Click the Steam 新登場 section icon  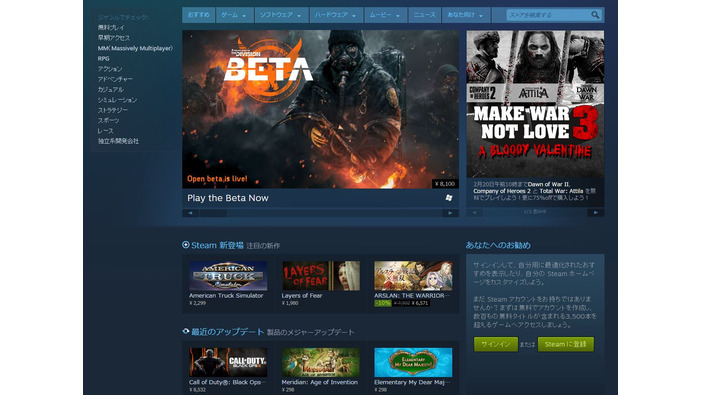[x=186, y=245]
